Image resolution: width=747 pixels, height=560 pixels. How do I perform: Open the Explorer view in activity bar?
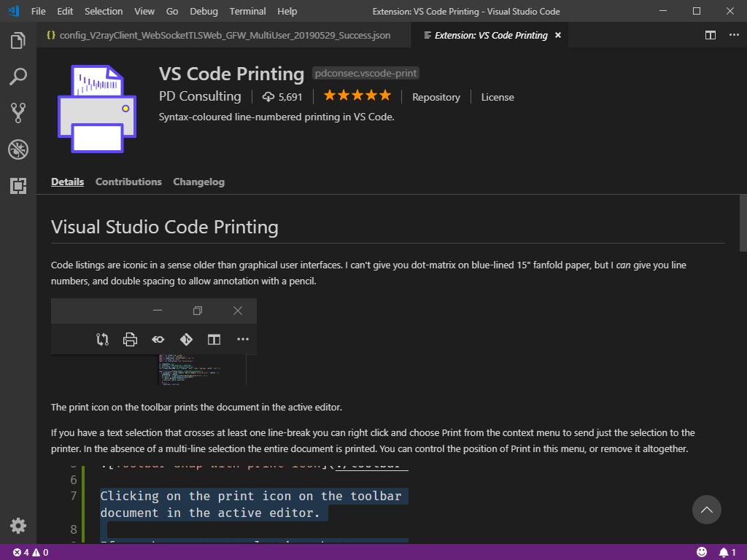(x=18, y=41)
